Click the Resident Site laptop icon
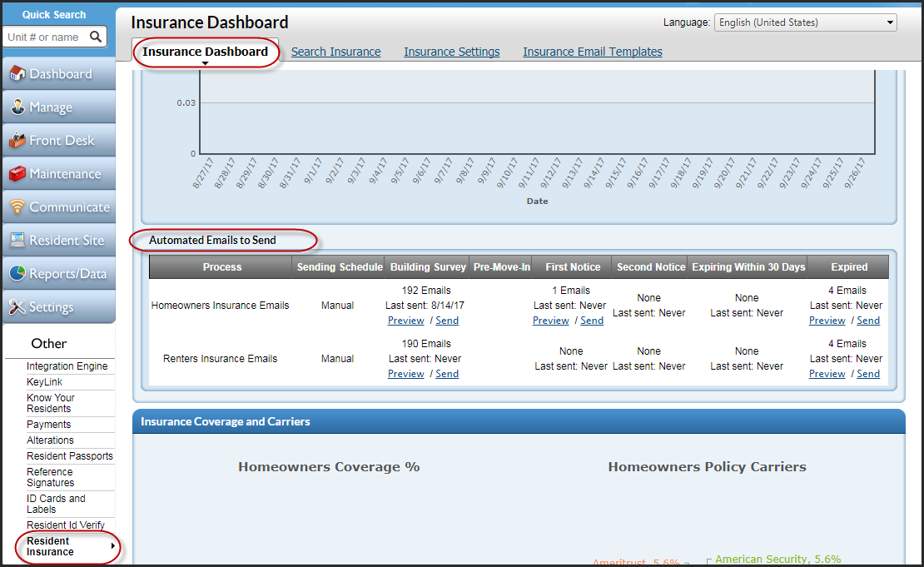Viewport: 924px width, 567px height. pos(17,240)
